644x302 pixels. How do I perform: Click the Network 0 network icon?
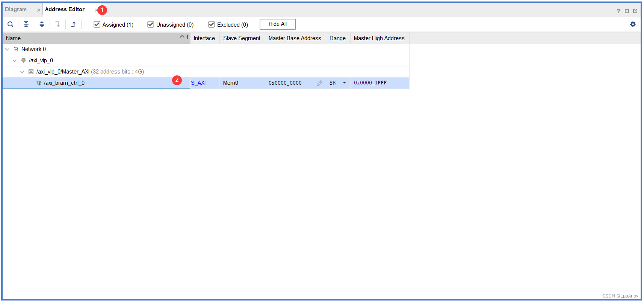(16, 49)
